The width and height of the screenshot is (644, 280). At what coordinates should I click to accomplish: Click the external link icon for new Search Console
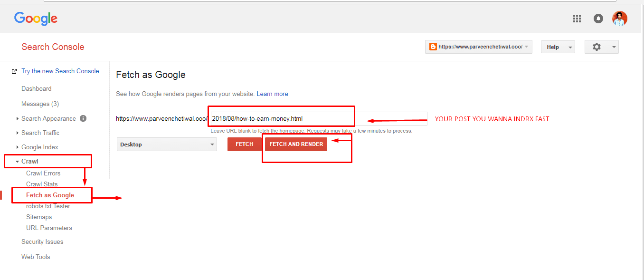[14, 71]
